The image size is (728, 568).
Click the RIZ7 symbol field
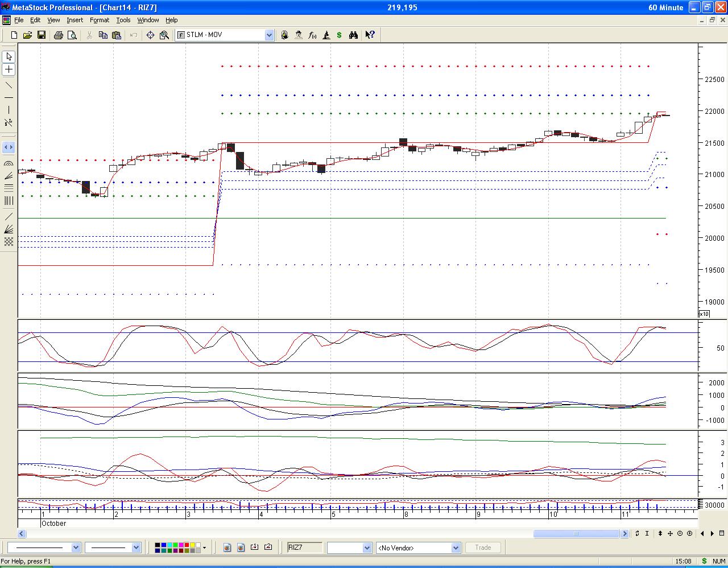coord(304,548)
